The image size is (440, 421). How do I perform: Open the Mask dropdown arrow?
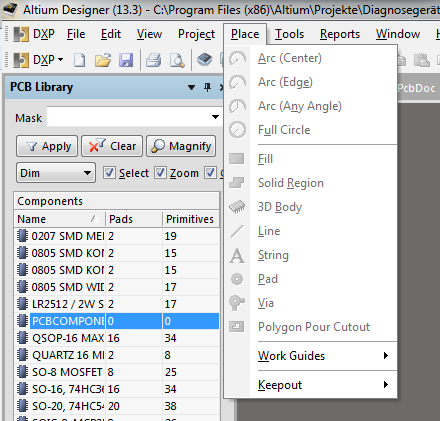215,117
